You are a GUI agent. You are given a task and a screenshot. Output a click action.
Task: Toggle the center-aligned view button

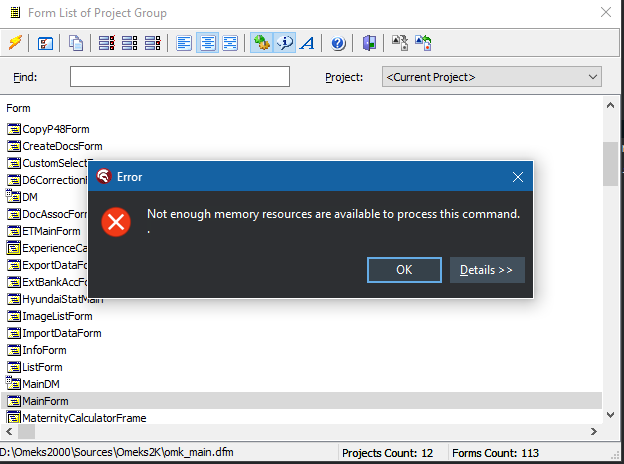(x=208, y=43)
